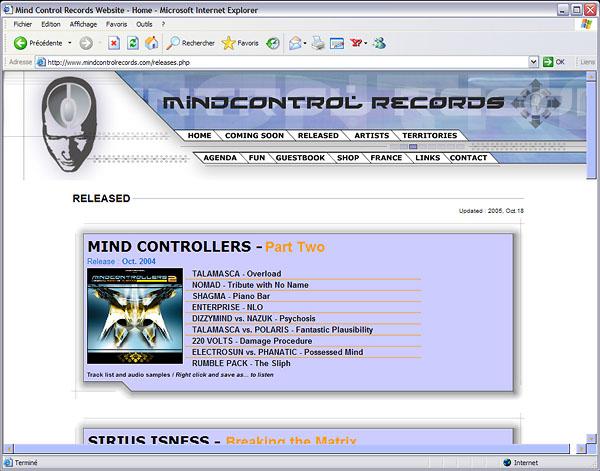The image size is (600, 471).
Task: Click the Updated 2005, Oct.18 text
Action: click(x=491, y=211)
